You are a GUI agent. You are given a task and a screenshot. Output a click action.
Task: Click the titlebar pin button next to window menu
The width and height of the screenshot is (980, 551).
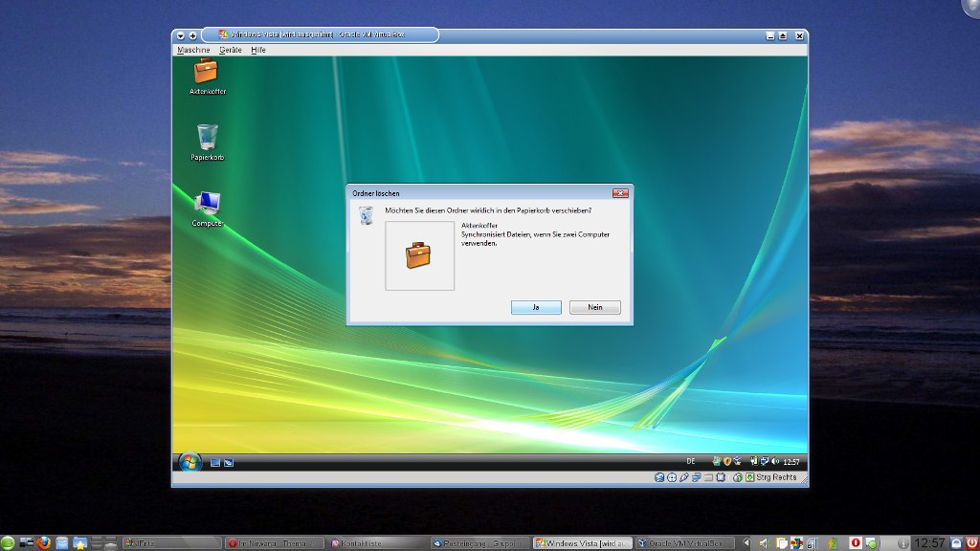coord(192,35)
